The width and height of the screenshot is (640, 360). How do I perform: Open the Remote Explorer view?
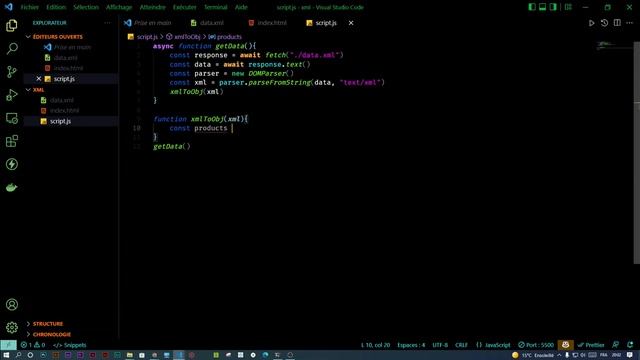tap(12, 118)
